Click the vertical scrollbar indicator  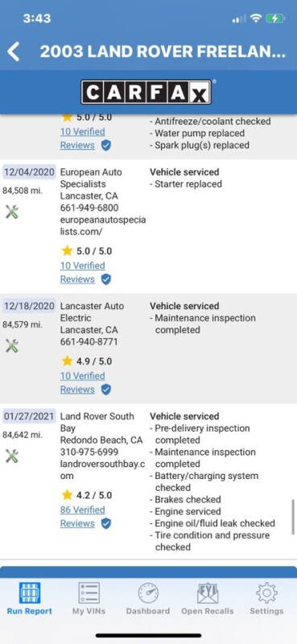coord(293,517)
